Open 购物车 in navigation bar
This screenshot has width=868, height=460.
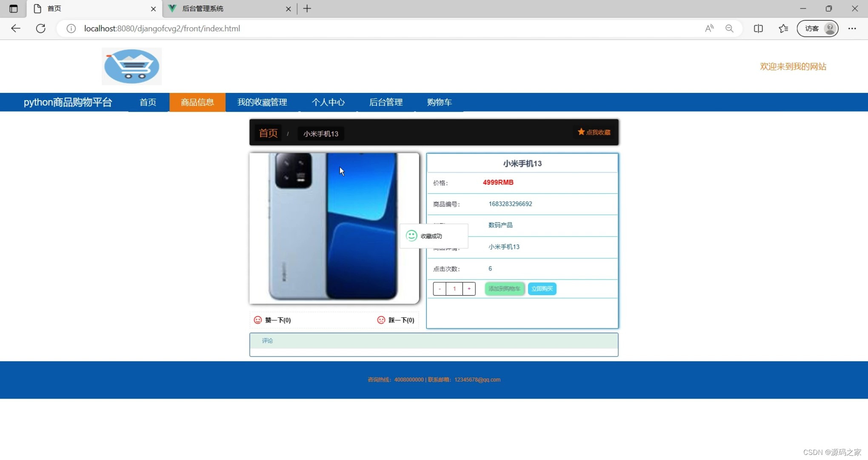tap(439, 102)
